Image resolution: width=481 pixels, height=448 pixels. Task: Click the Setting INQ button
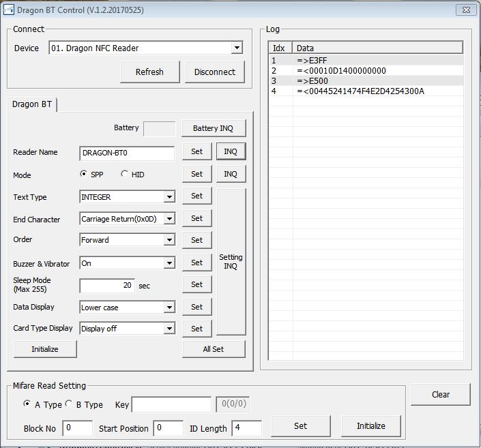[x=231, y=262]
